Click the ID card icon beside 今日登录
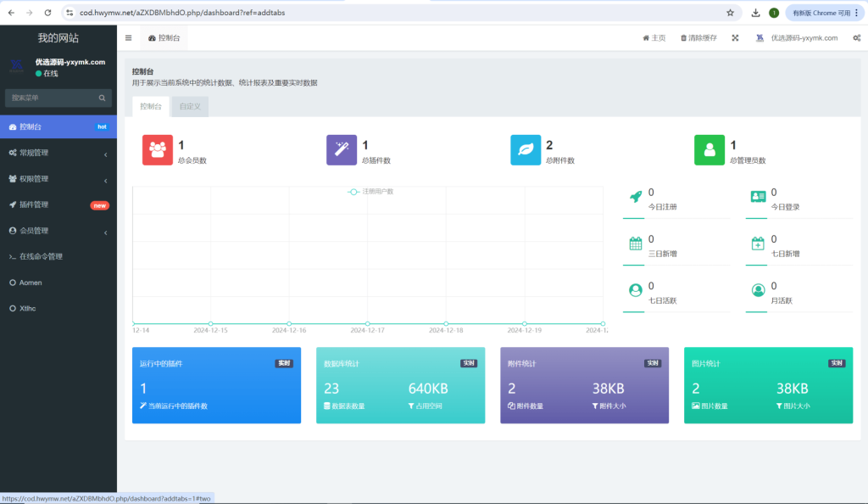The width and height of the screenshot is (868, 504). 758,197
